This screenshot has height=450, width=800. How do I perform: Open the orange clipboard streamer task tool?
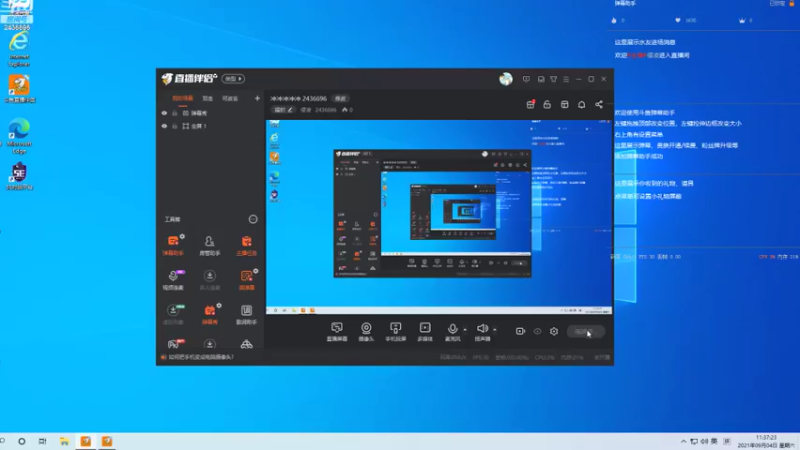246,245
